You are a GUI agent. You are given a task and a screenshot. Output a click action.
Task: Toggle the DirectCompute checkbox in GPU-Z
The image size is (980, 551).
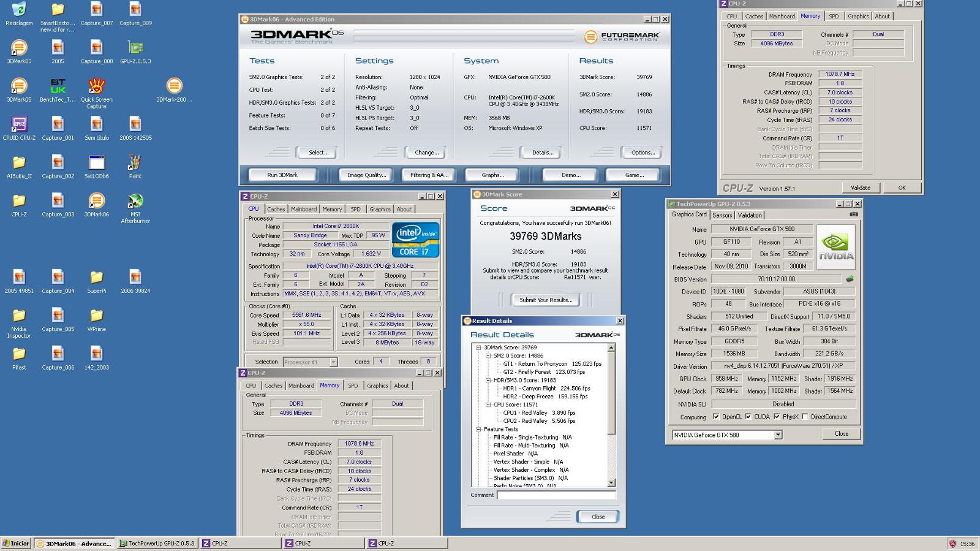pyautogui.click(x=805, y=417)
